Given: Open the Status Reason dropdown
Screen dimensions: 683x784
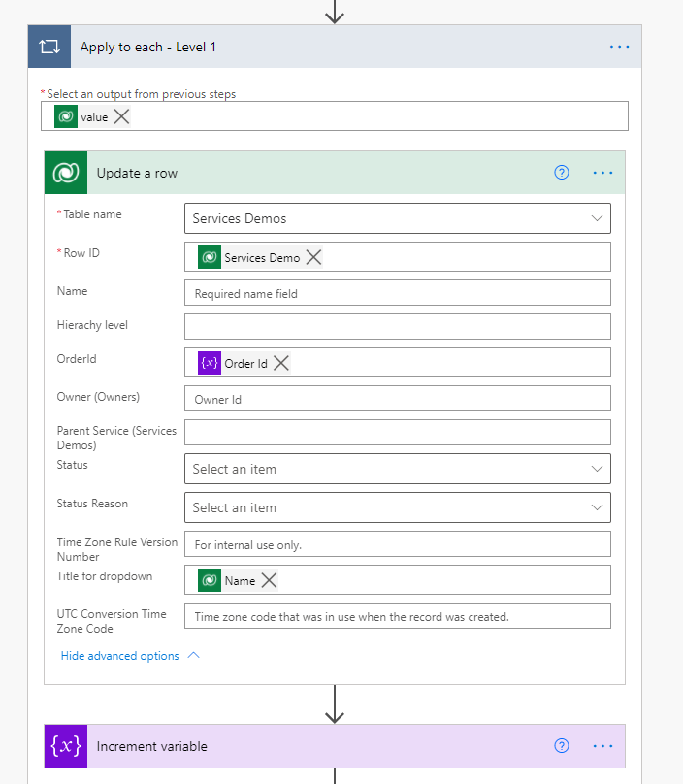Looking at the screenshot, I should pos(597,507).
